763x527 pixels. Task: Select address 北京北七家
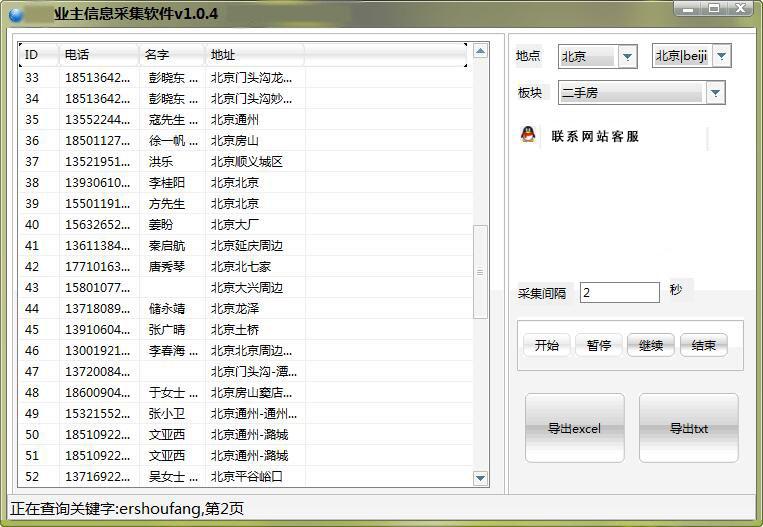click(240, 266)
